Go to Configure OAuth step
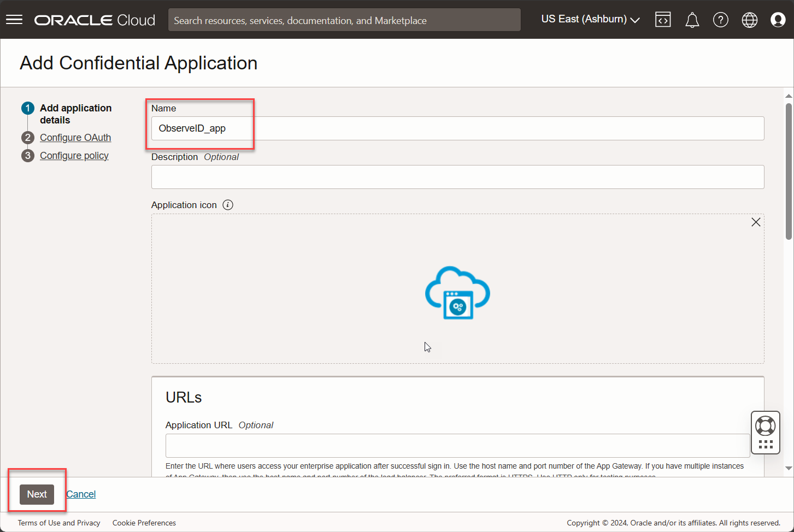The width and height of the screenshot is (794, 532). (75, 138)
